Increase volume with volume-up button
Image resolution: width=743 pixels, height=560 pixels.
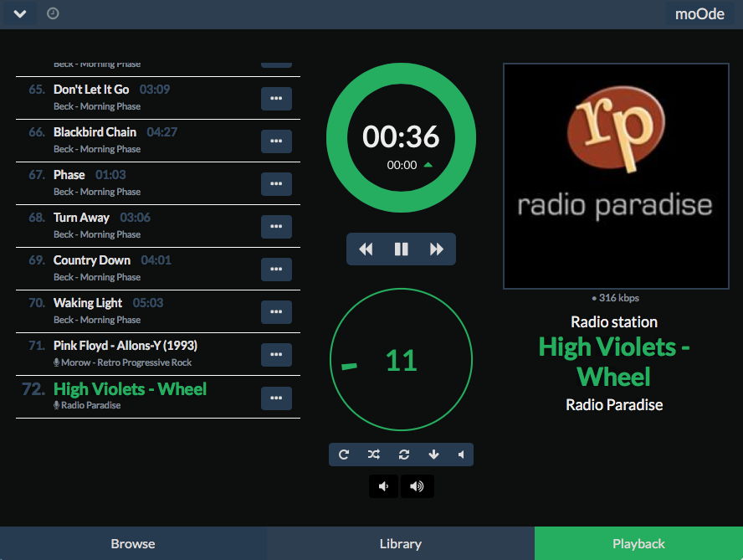tap(417, 486)
